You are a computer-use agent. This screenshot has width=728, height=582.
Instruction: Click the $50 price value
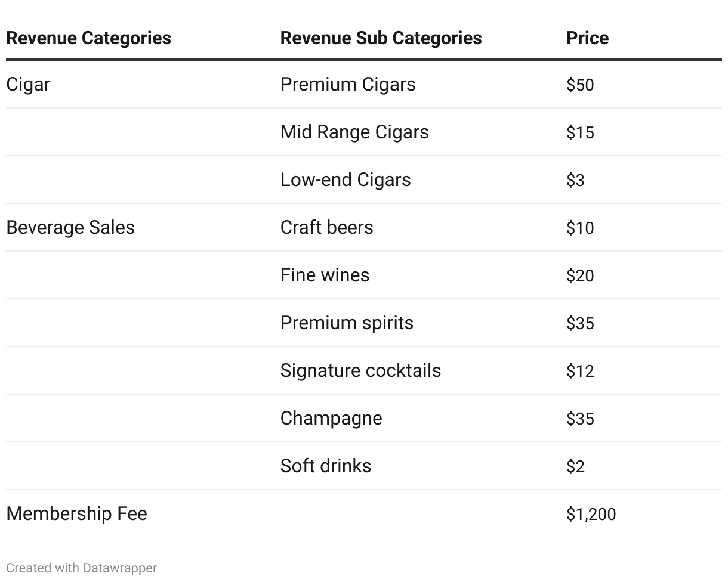click(x=580, y=85)
